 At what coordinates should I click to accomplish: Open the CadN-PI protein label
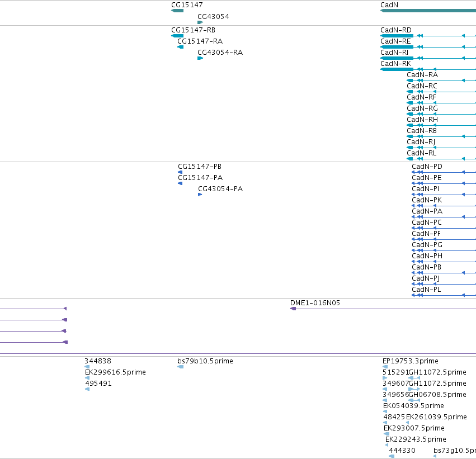[x=425, y=189]
